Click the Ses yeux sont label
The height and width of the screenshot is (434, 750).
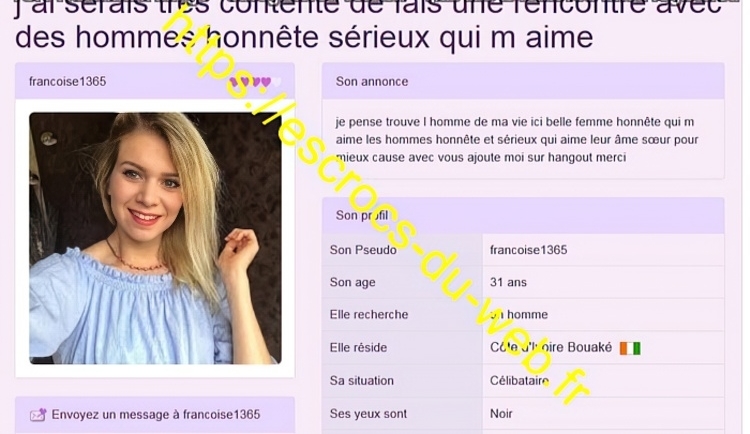click(x=368, y=414)
